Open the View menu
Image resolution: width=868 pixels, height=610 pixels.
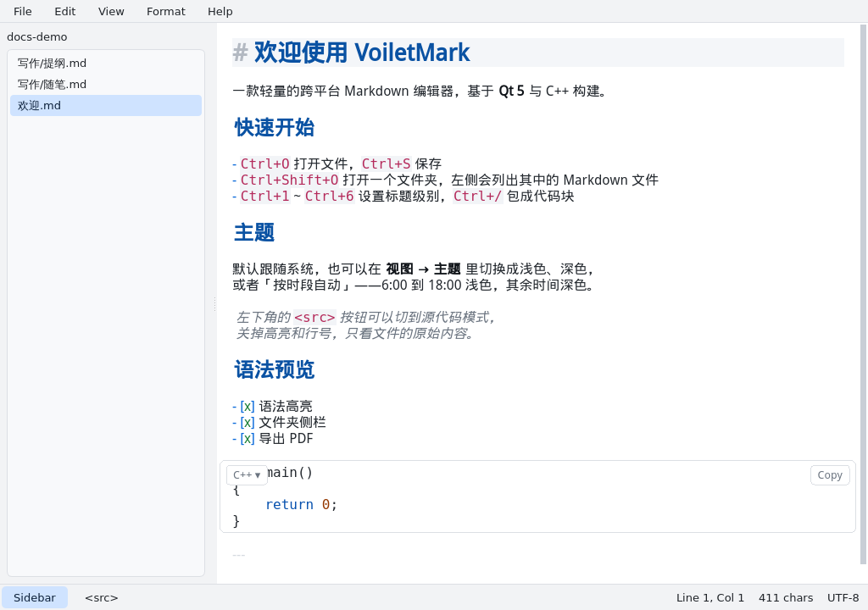pos(111,11)
